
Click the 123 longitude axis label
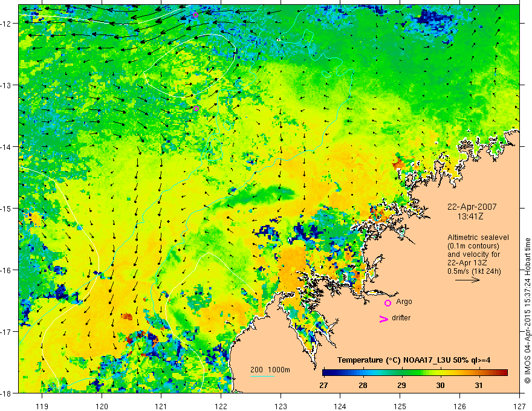pyautogui.click(x=281, y=406)
